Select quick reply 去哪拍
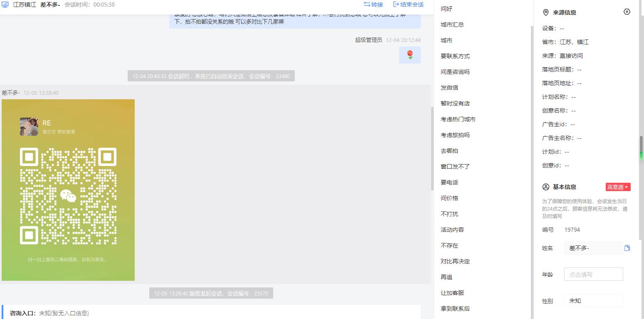Viewport: 644px width, 319px height. pyautogui.click(x=449, y=151)
